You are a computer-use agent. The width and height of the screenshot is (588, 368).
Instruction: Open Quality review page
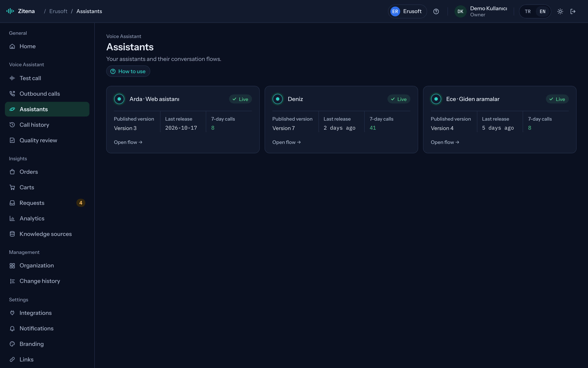[x=47, y=140]
